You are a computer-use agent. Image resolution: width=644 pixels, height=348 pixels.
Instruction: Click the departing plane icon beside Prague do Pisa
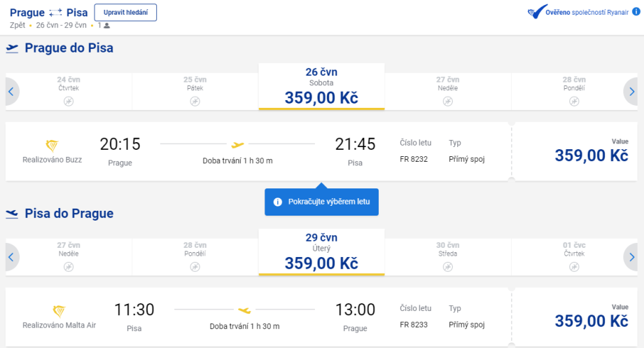13,48
